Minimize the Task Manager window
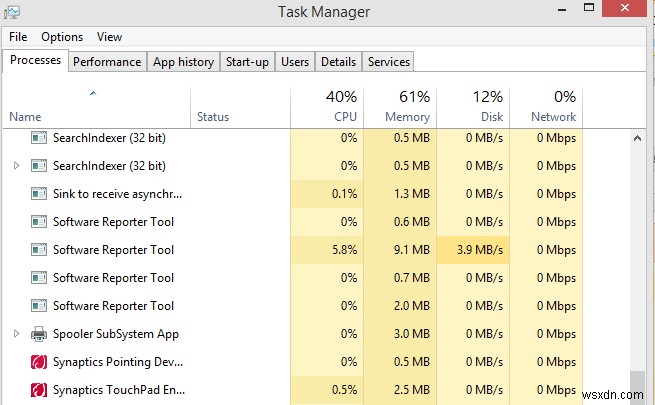The image size is (655, 405). coord(562,9)
